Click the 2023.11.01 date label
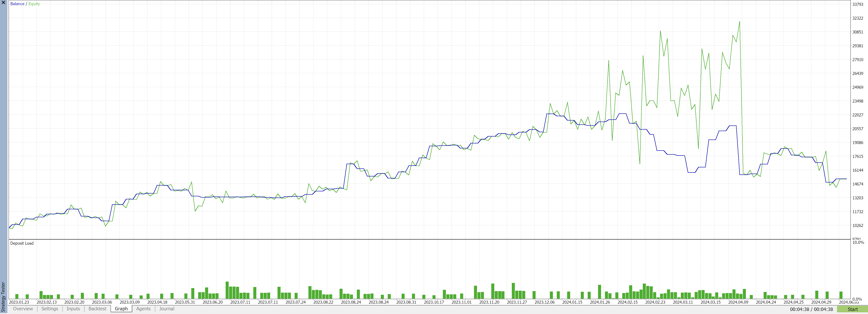Viewport: 868px width, 314px height. [462, 302]
